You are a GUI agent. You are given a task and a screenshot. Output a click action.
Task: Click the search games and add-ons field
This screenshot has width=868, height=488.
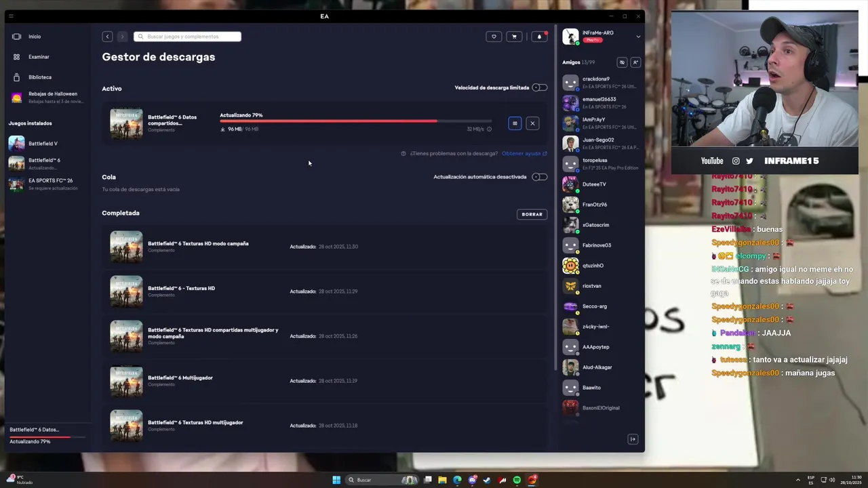187,37
